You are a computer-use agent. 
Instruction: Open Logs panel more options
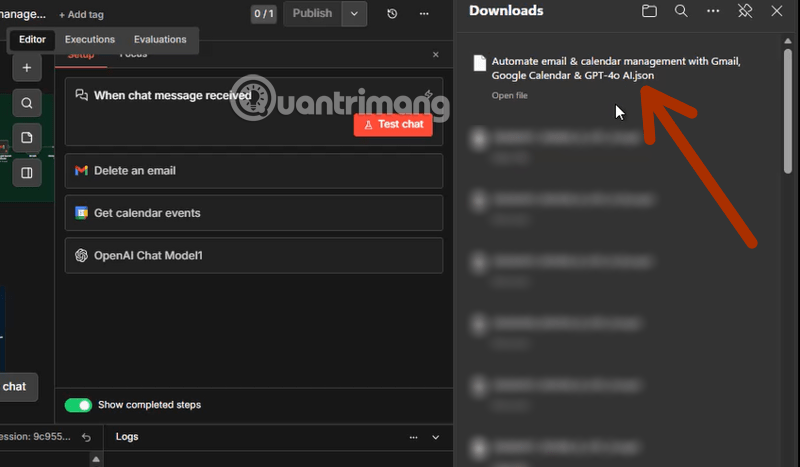[x=413, y=437]
